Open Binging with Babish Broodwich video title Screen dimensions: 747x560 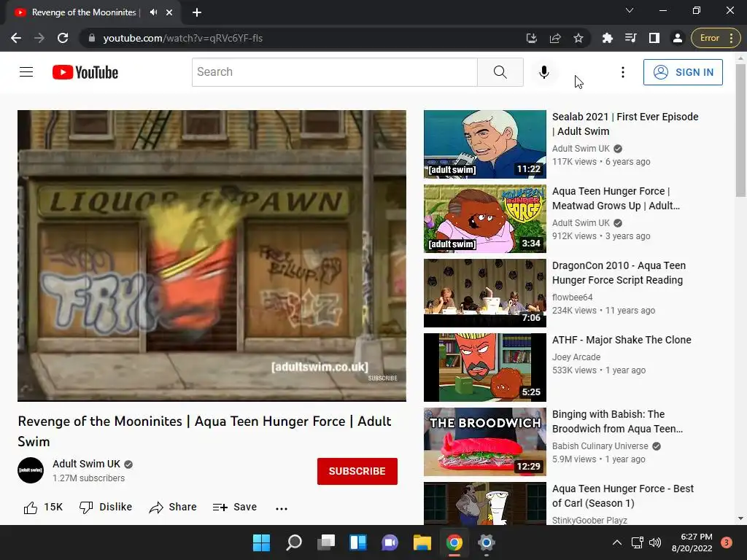tap(617, 421)
